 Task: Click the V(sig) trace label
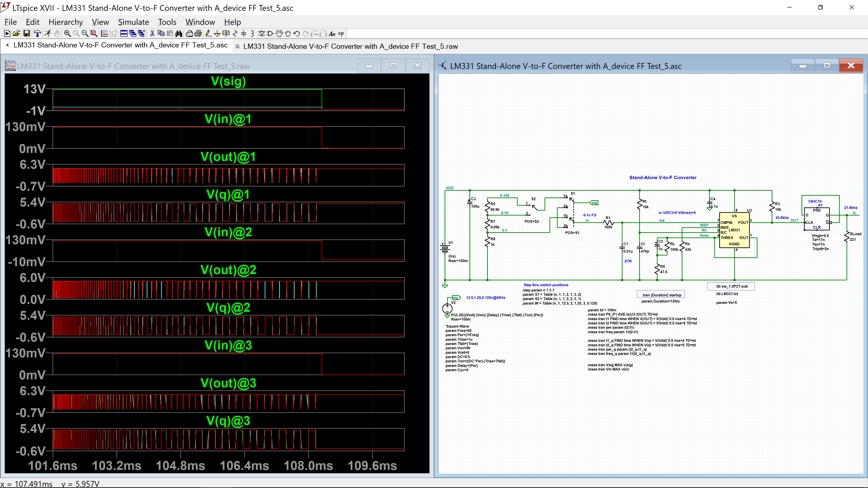tap(229, 81)
